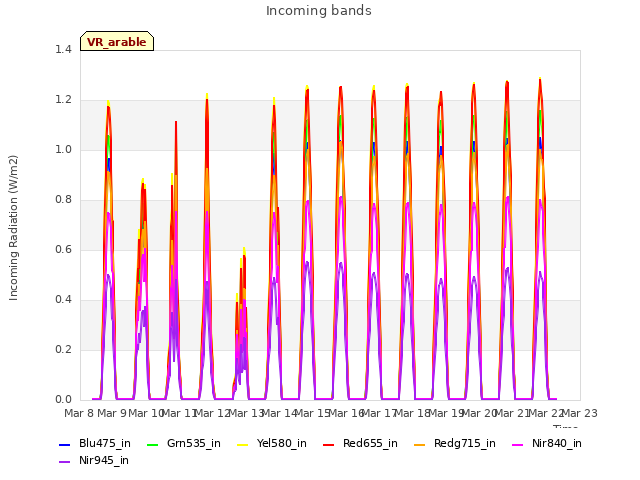Click the Nir945_in legend label
The height and width of the screenshot is (480, 640).
point(104,460)
